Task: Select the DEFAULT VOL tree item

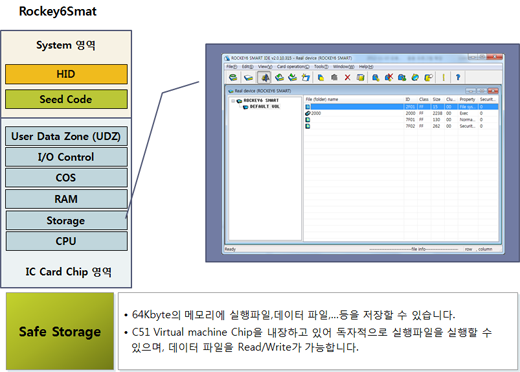Action: coord(265,107)
